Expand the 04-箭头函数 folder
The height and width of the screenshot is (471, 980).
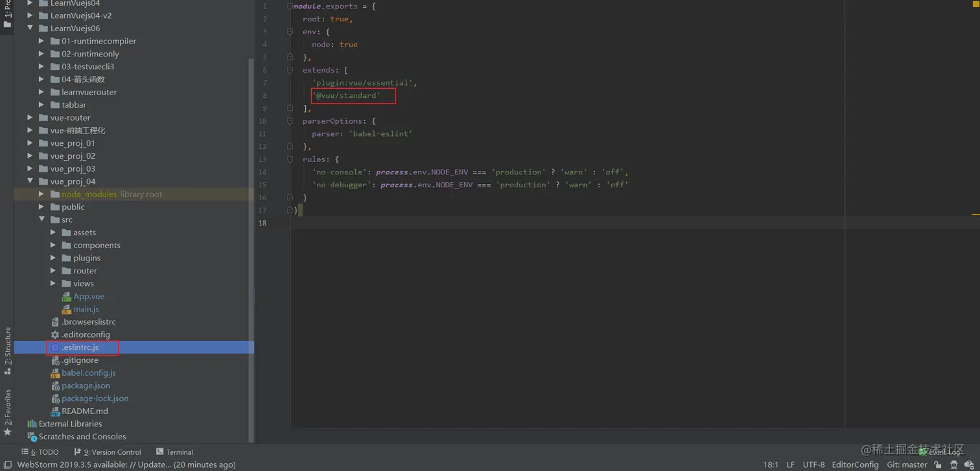[x=42, y=79]
